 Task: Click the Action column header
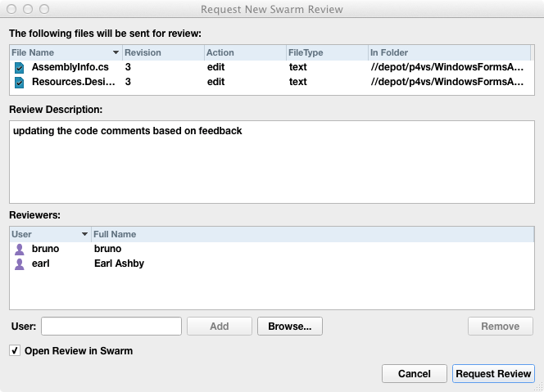[245, 52]
